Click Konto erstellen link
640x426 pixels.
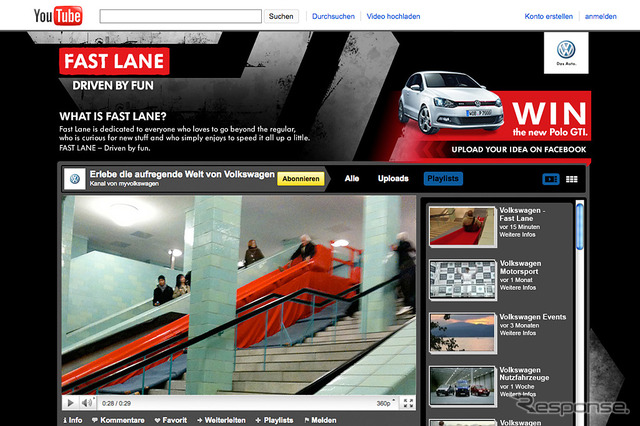(549, 16)
